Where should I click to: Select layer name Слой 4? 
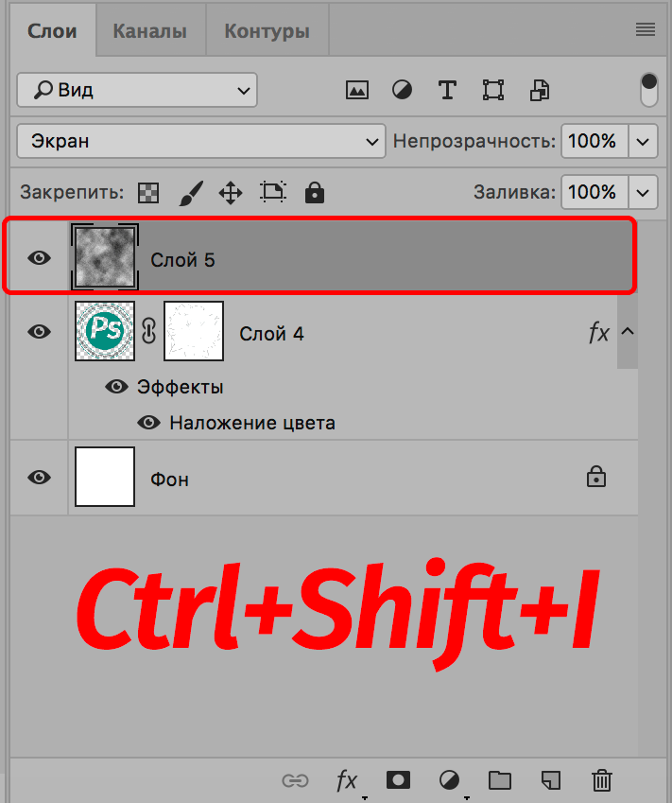[x=272, y=334]
